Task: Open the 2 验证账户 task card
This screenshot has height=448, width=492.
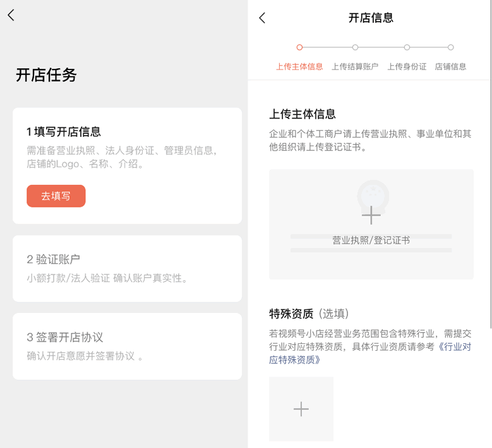Action: pos(127,268)
